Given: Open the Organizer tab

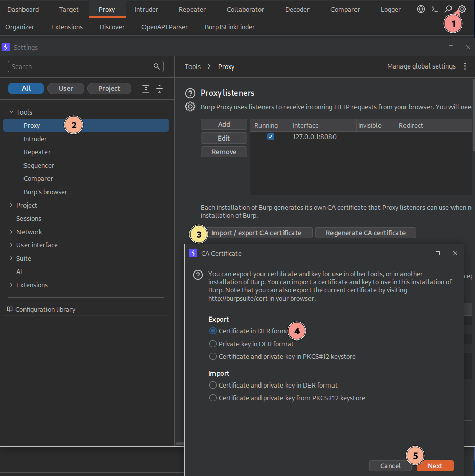Looking at the screenshot, I should [x=20, y=27].
